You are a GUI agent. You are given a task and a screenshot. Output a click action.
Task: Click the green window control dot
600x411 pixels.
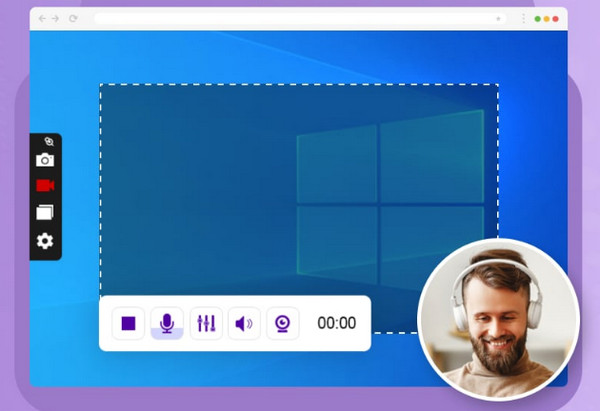coord(538,19)
